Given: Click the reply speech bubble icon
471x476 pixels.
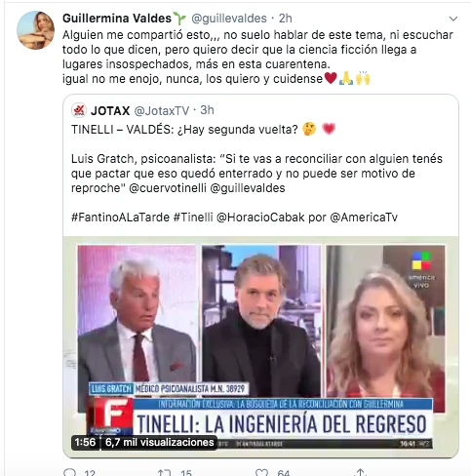Looking at the screenshot, I should point(70,472).
